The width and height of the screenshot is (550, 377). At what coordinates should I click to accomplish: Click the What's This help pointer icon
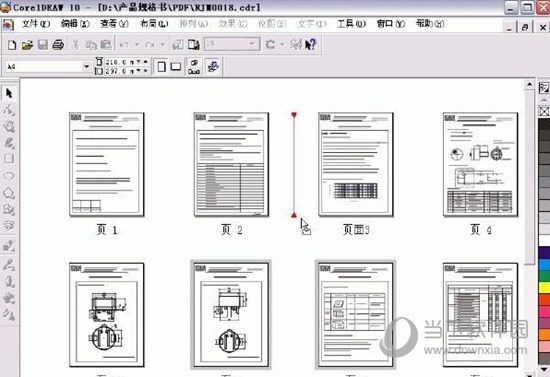pos(310,45)
